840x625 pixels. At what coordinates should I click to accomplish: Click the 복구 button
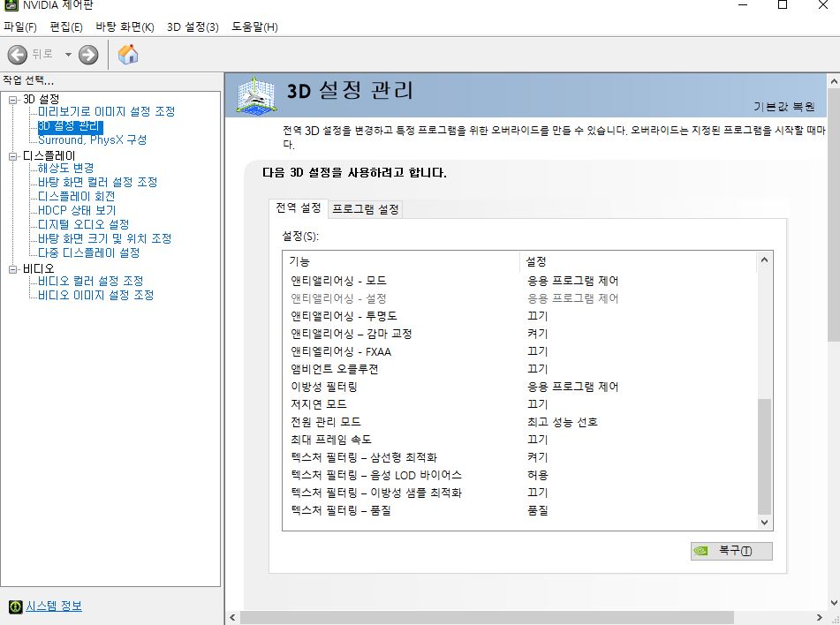(731, 551)
